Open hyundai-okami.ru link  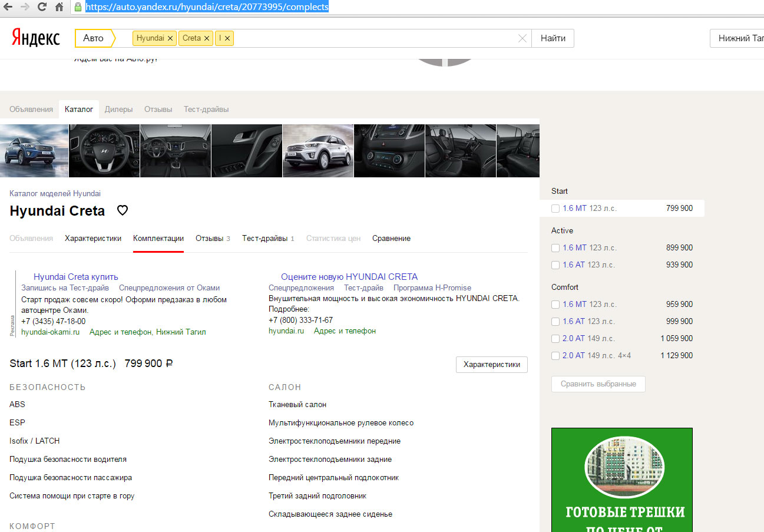tap(50, 332)
